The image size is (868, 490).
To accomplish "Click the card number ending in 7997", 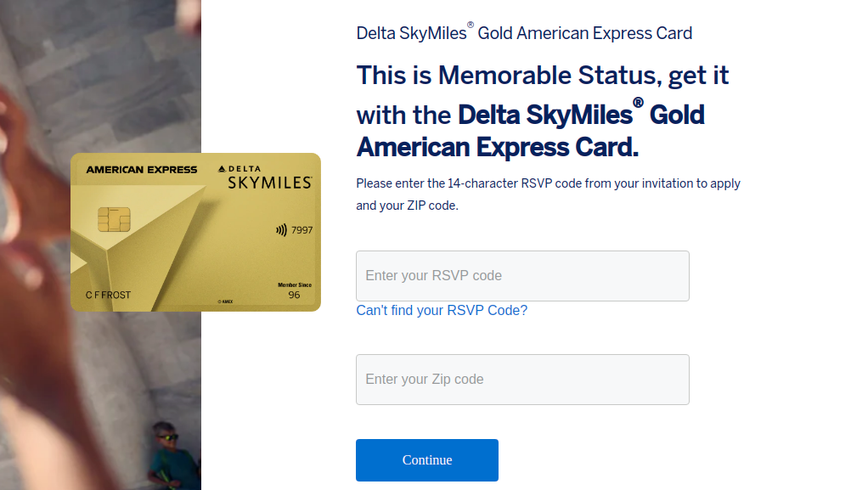I will [x=302, y=231].
